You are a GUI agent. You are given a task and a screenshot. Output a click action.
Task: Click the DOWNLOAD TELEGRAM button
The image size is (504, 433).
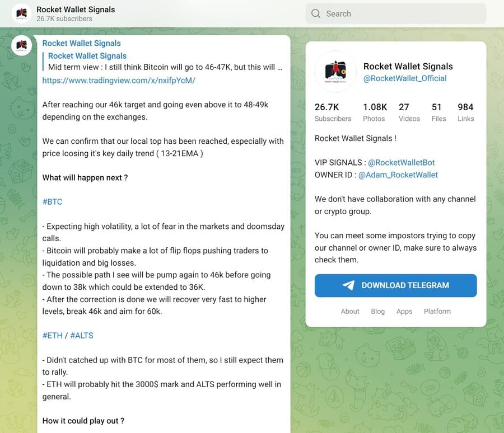click(395, 285)
